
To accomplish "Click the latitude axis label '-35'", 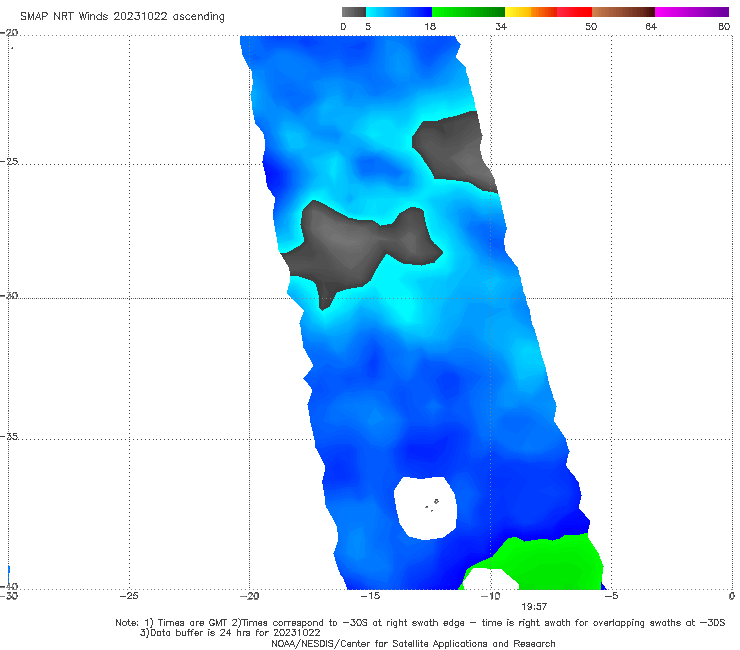I will click(9, 437).
